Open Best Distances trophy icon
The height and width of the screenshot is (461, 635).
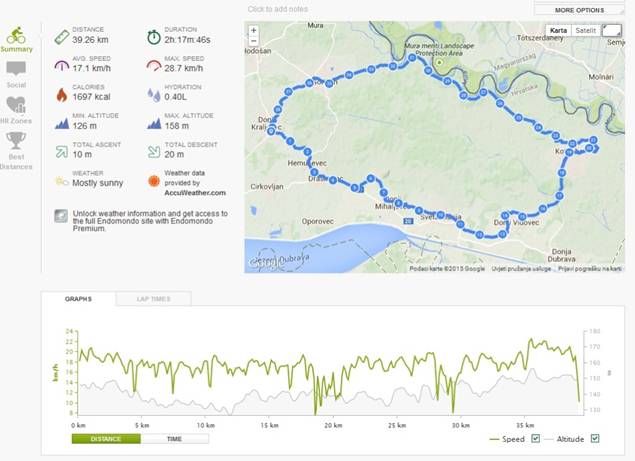(16, 141)
